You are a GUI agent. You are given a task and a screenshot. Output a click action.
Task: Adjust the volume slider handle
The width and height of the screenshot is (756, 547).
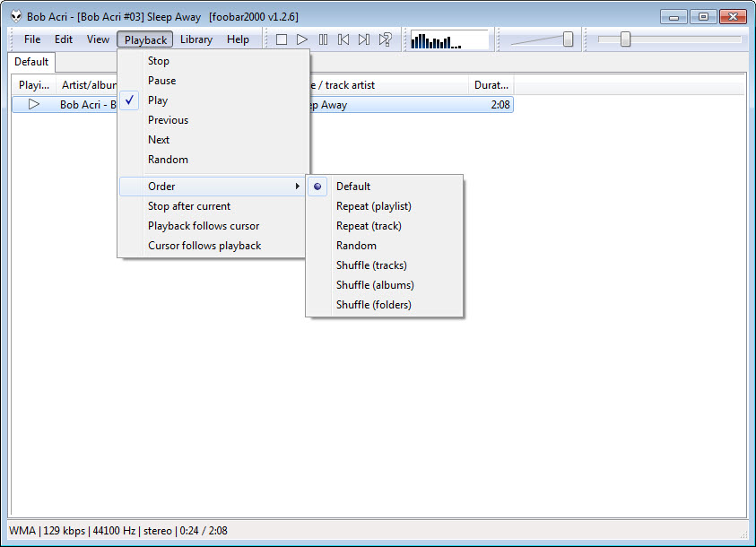[x=568, y=39]
